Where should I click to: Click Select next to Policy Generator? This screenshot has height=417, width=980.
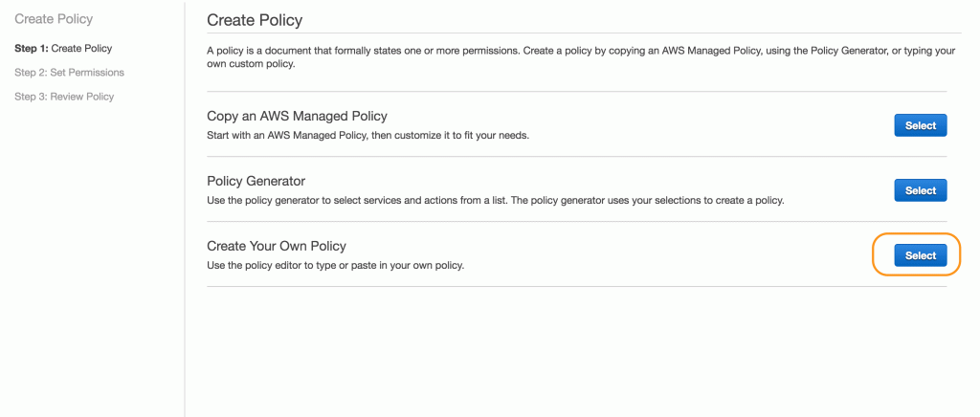[921, 190]
